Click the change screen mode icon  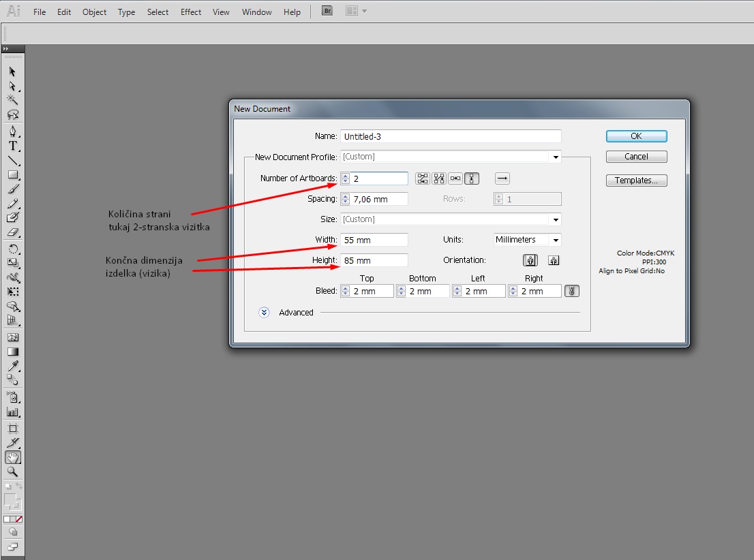12,546
